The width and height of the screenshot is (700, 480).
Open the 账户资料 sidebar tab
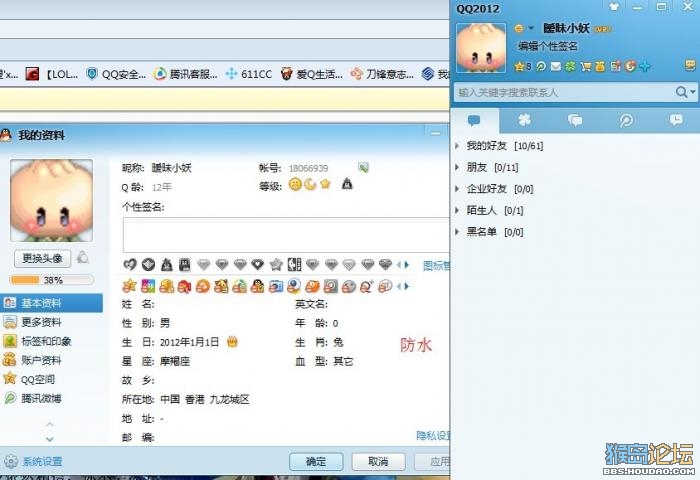point(51,360)
